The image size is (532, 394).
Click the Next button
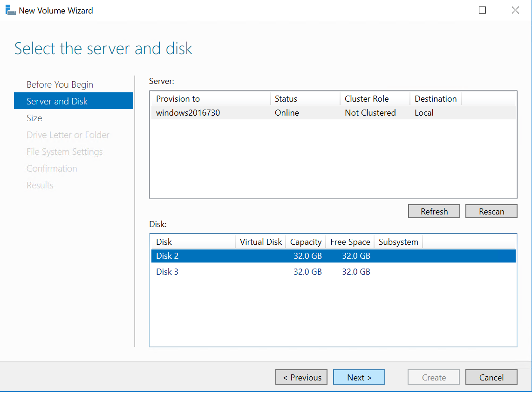click(x=359, y=377)
